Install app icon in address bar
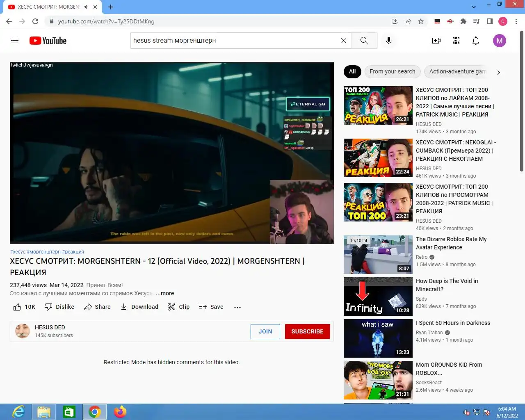The image size is (525, 420). pos(395,21)
